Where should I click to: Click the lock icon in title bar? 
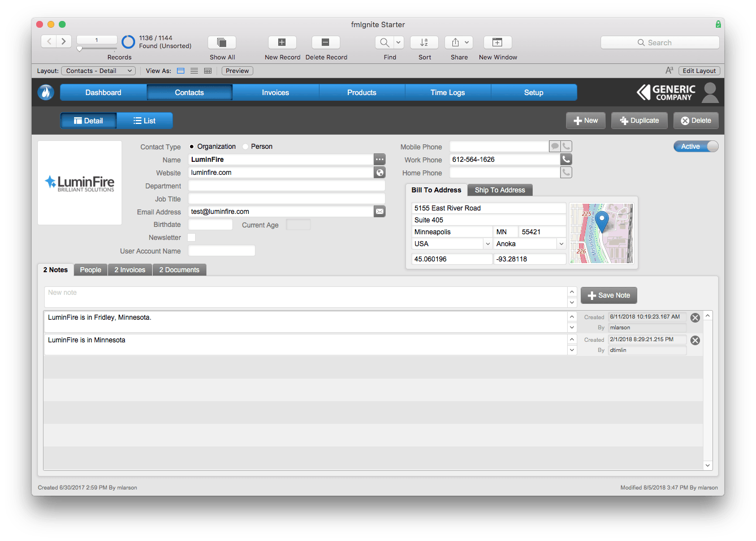click(x=718, y=24)
